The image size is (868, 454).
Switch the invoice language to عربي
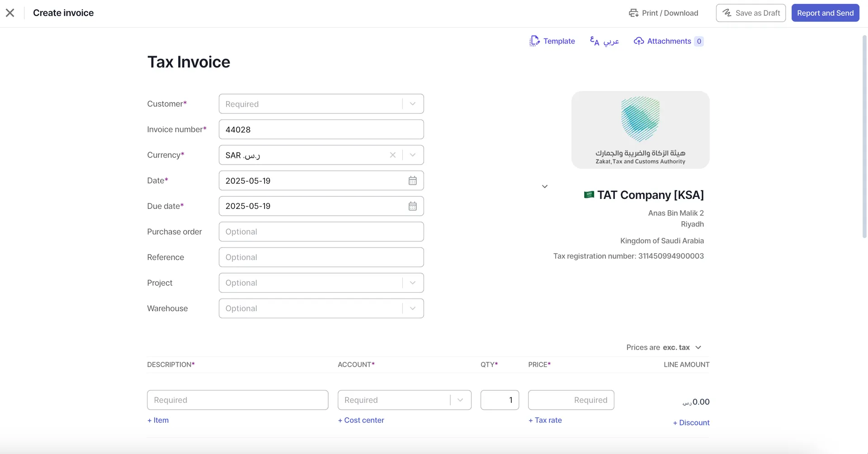coord(604,41)
